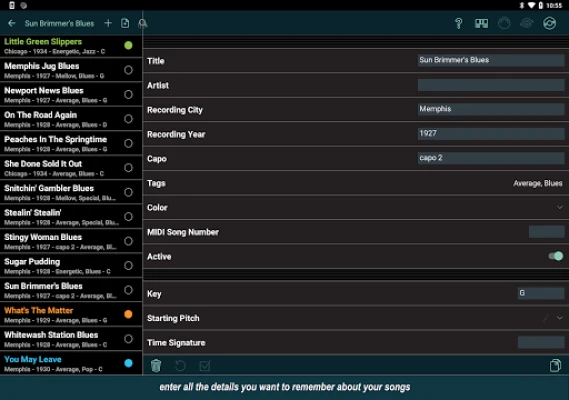Open help question mark icon
569x400 pixels.
[459, 24]
